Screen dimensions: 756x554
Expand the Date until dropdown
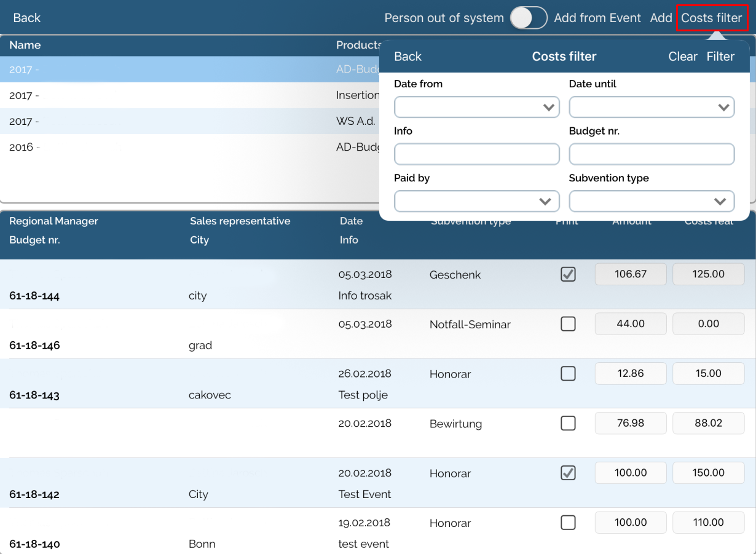(652, 107)
